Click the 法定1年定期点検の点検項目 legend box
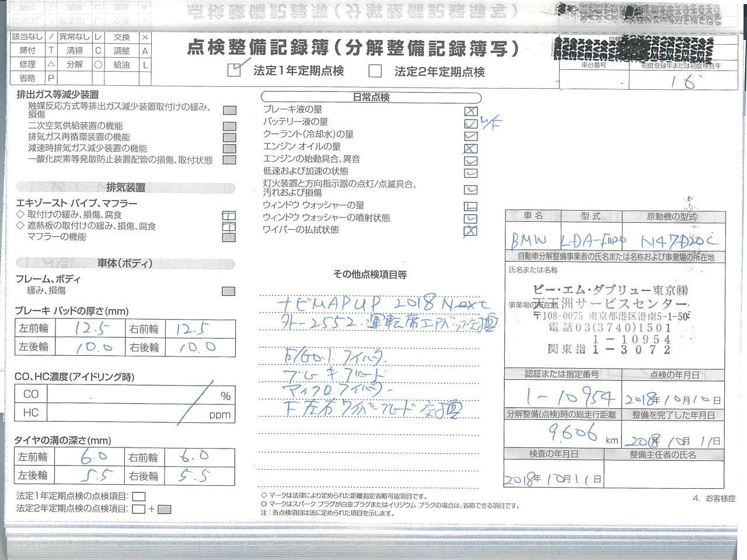 click(x=139, y=497)
